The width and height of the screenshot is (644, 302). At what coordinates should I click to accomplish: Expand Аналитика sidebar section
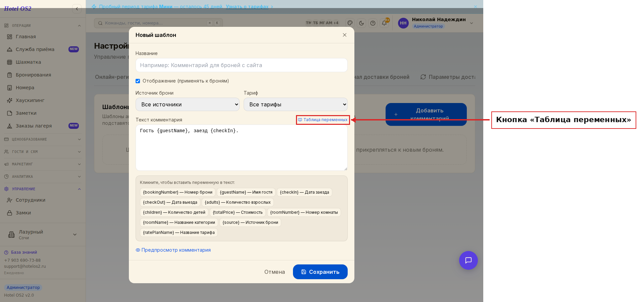(x=43, y=177)
